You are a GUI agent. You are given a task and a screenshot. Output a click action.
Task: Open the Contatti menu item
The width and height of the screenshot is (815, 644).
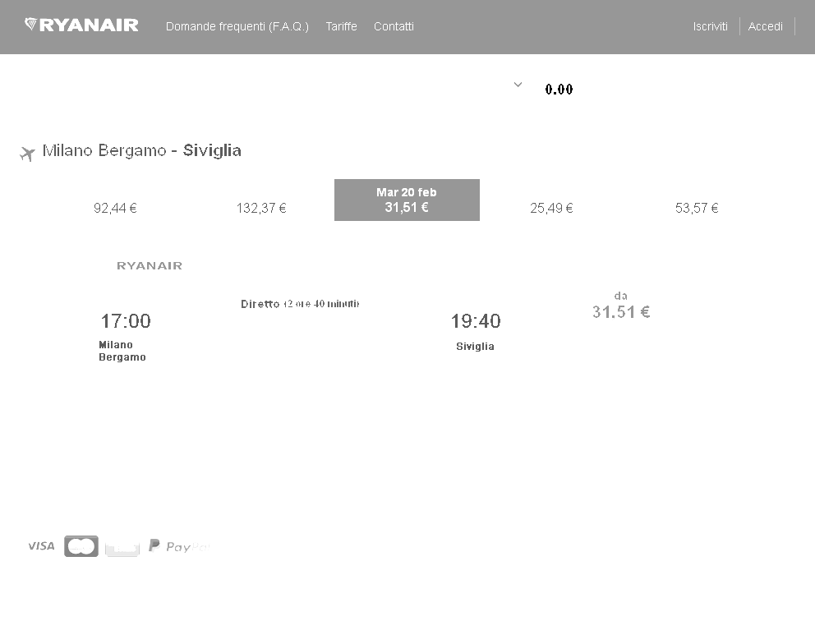pyautogui.click(x=394, y=26)
